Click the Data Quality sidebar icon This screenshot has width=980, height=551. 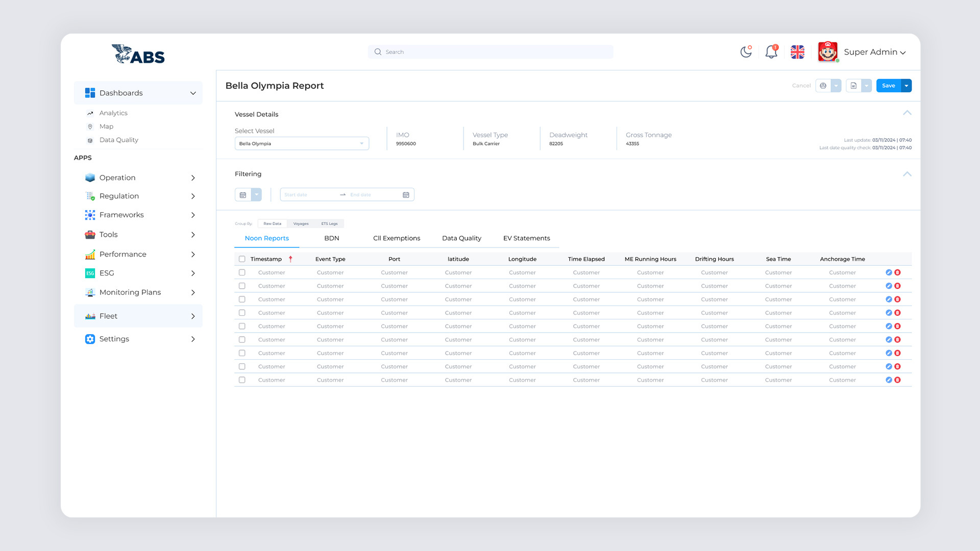click(90, 140)
